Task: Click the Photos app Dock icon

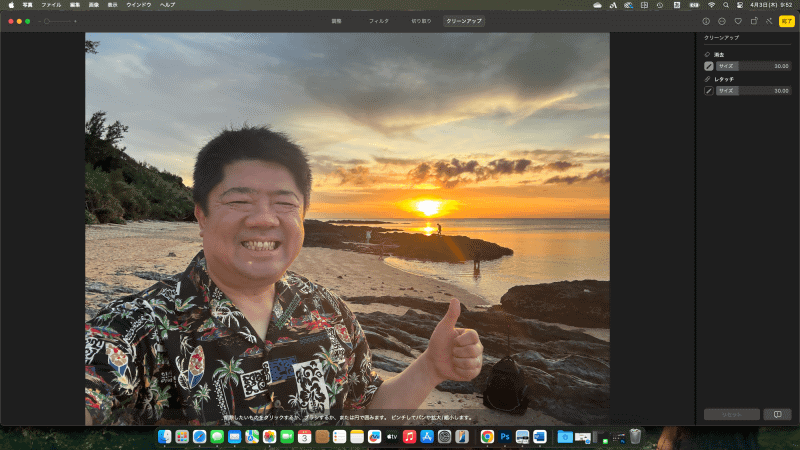Action: [x=269, y=437]
